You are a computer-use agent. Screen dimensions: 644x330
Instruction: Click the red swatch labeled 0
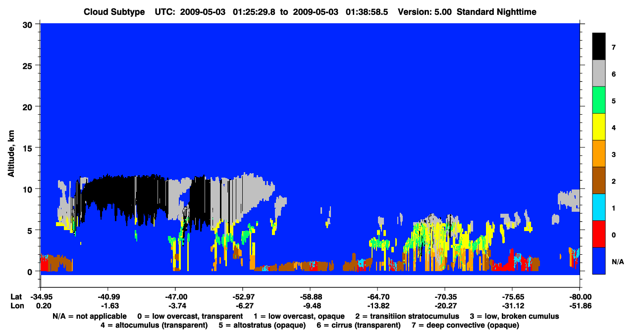599,234
